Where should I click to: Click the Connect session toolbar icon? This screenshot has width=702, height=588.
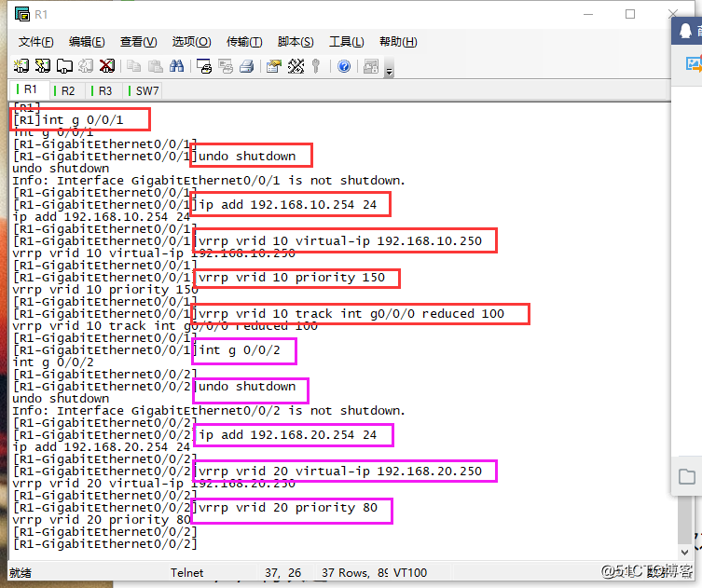click(x=21, y=66)
